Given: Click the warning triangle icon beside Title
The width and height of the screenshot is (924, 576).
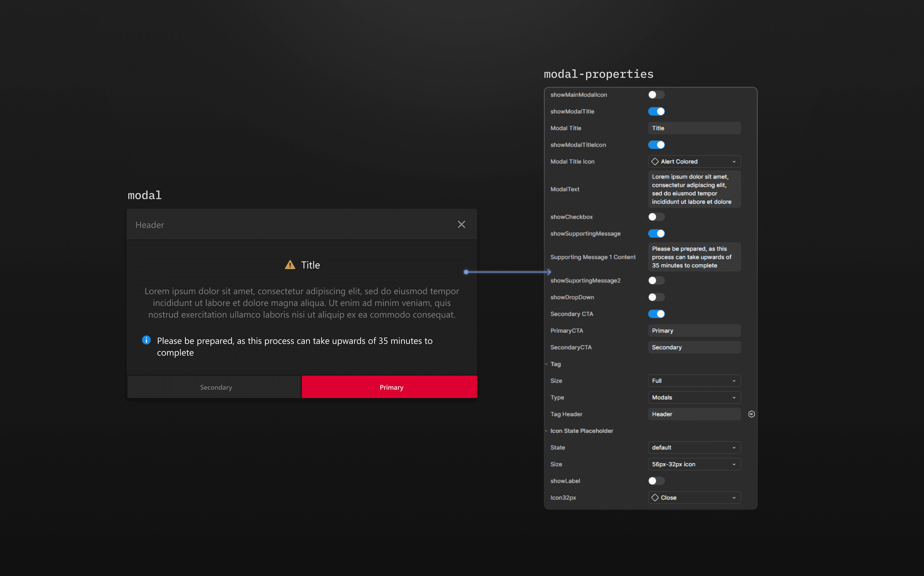Looking at the screenshot, I should point(290,265).
